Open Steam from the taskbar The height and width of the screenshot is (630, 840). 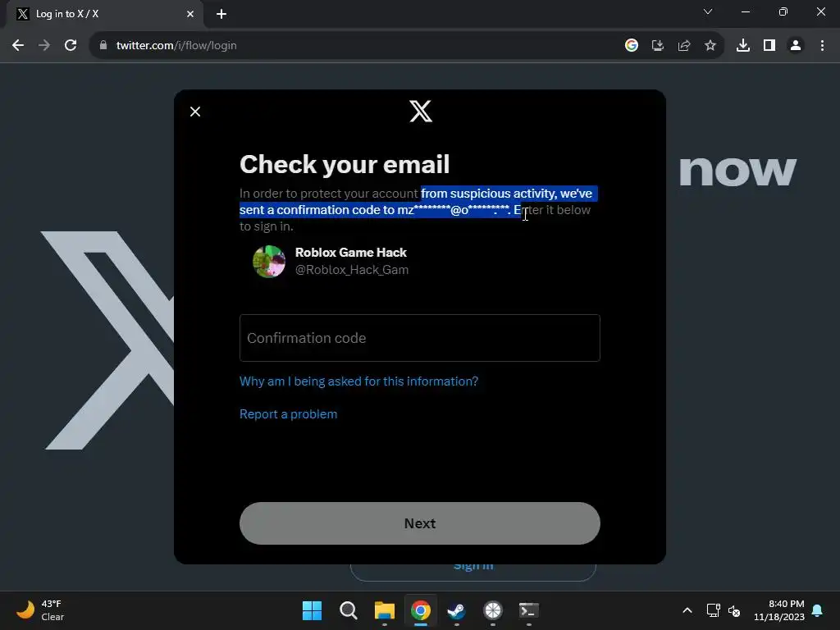point(456,610)
